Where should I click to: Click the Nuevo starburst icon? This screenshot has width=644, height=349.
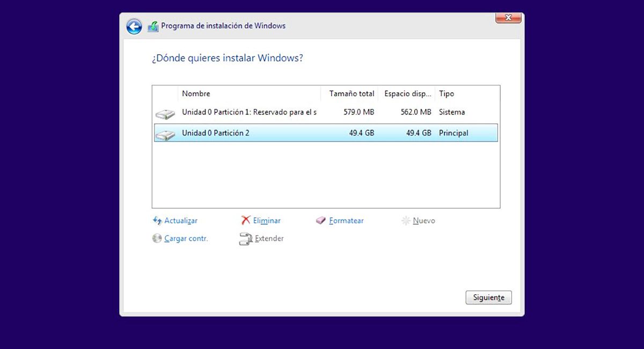(x=406, y=221)
